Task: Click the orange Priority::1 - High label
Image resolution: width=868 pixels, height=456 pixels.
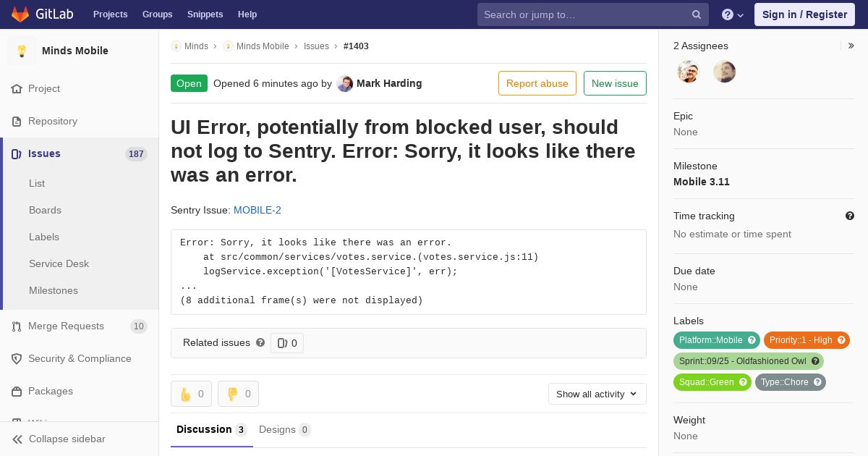Action: [807, 340]
